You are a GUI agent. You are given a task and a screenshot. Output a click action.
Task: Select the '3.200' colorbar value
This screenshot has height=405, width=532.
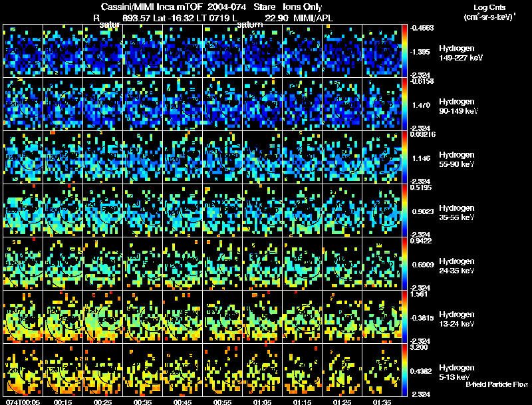[419, 348]
